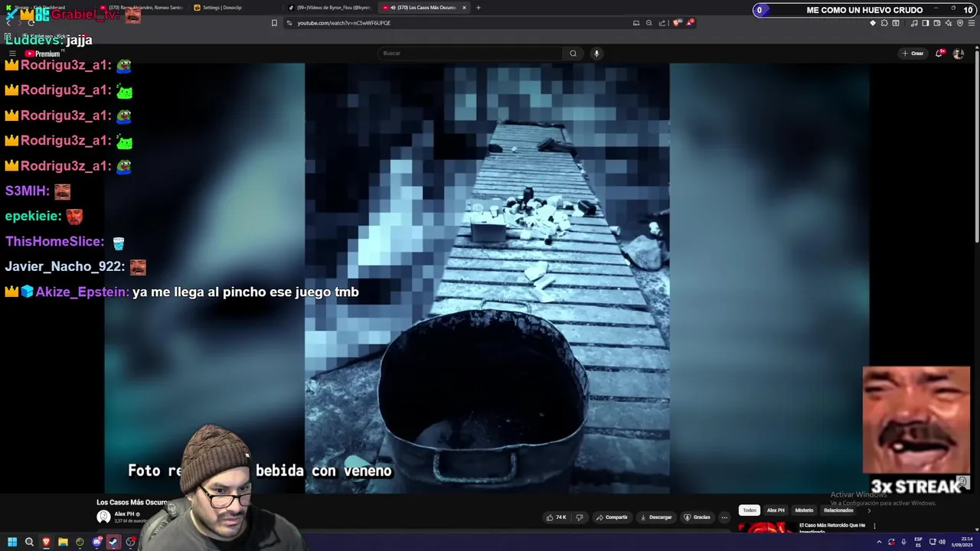This screenshot has height=551, width=980.
Task: Open the media control music note icon
Action: 914,23
